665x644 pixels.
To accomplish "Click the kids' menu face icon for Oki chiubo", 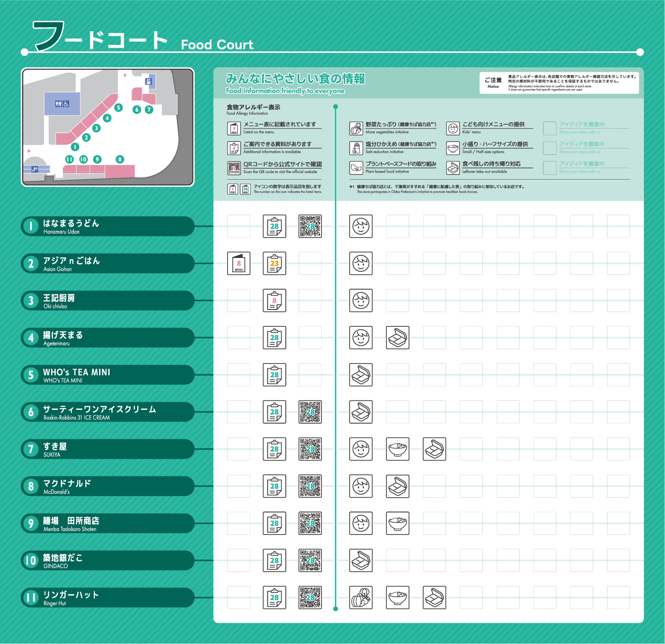I will 361,300.
